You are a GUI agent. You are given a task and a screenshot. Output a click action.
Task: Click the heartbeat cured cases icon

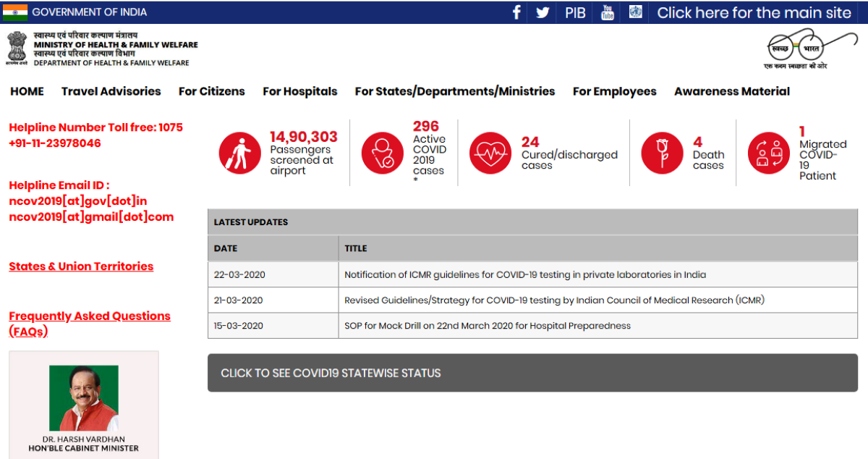coord(490,153)
